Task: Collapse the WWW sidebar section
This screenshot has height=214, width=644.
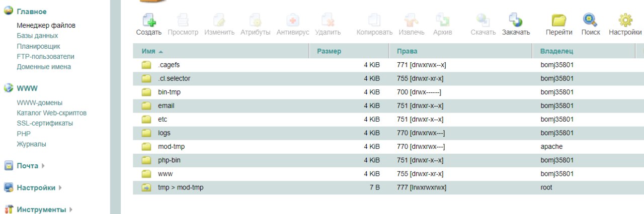Action: [27, 88]
